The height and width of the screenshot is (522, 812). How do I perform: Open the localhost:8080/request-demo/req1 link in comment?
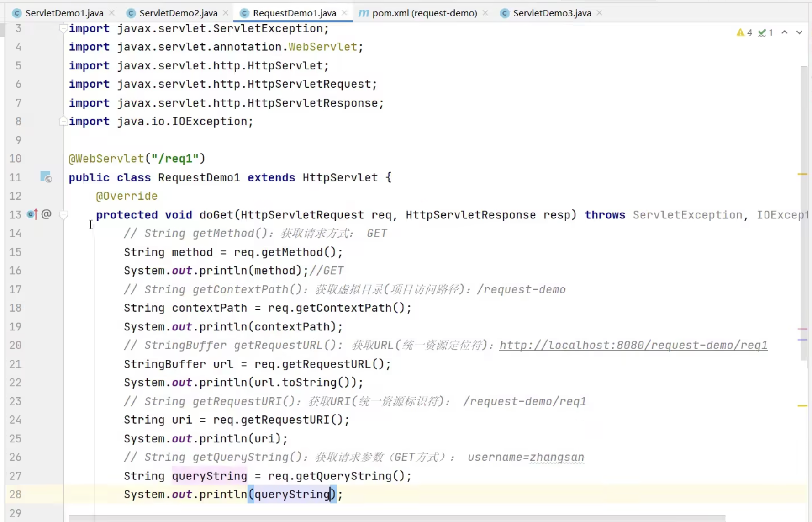633,345
